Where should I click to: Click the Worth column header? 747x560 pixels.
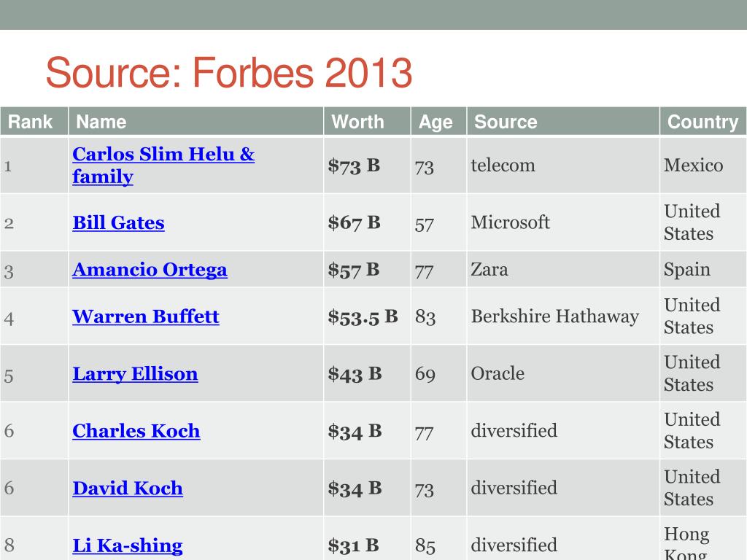(368, 122)
